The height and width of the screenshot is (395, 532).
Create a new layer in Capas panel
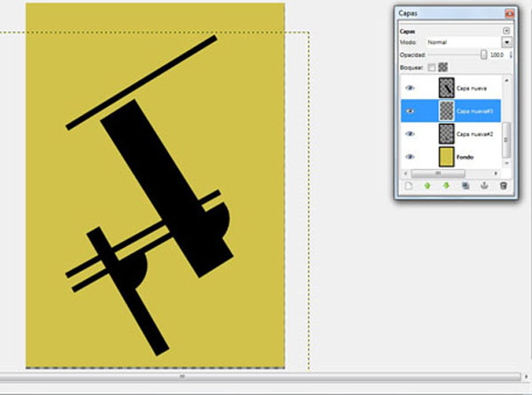click(409, 186)
